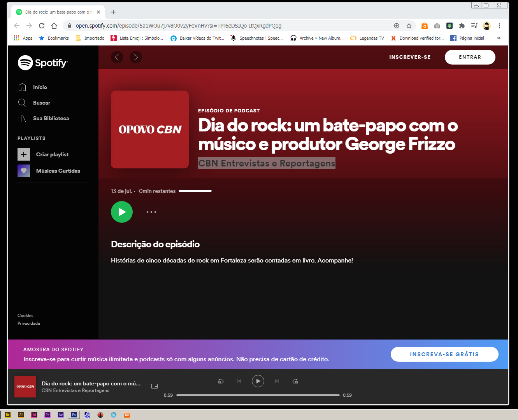Skip forward 15 seconds in player

point(295,381)
